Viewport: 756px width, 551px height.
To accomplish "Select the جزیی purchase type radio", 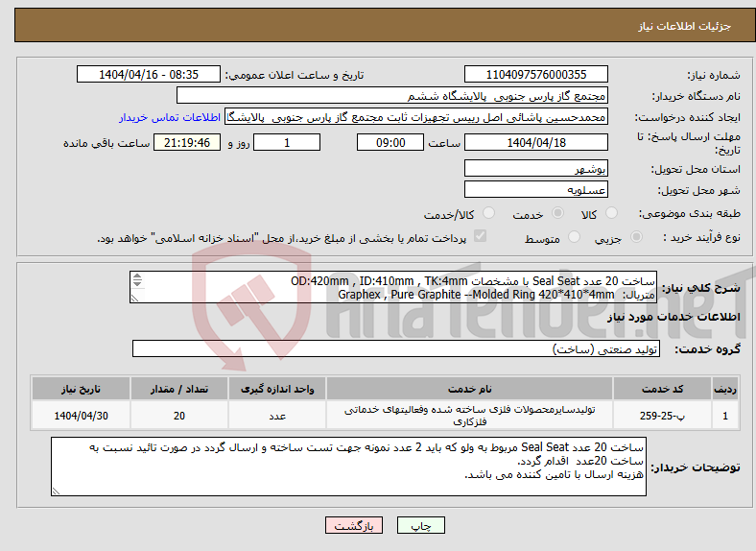I will tap(636, 237).
